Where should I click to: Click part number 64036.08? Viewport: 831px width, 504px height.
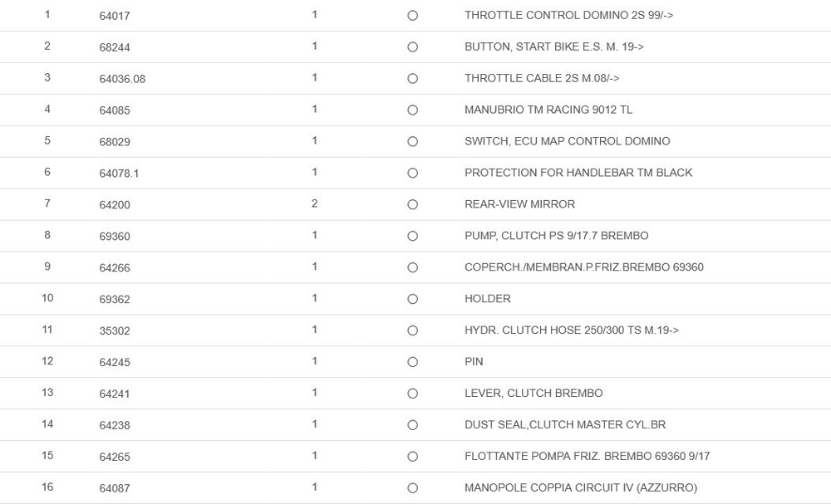pyautogui.click(x=122, y=79)
